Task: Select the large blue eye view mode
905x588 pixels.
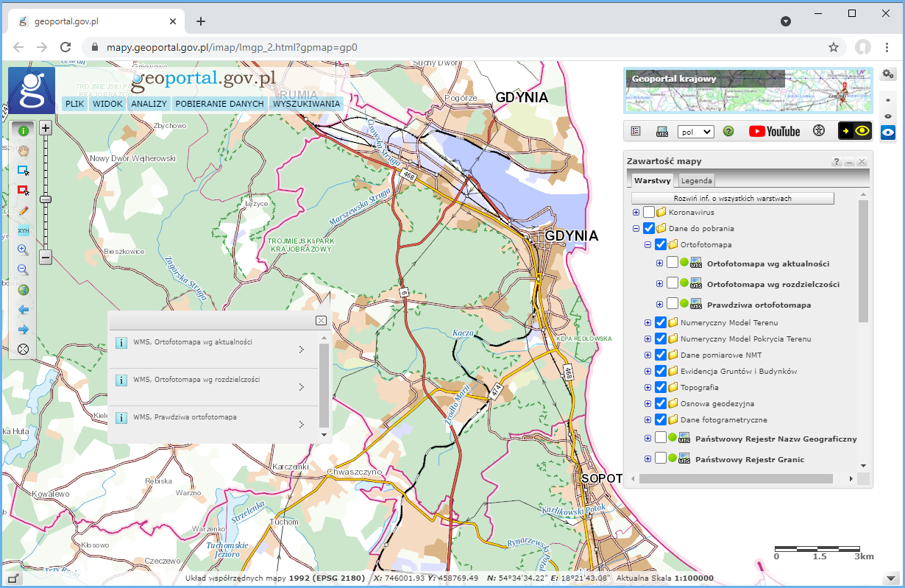Action: pyautogui.click(x=888, y=132)
